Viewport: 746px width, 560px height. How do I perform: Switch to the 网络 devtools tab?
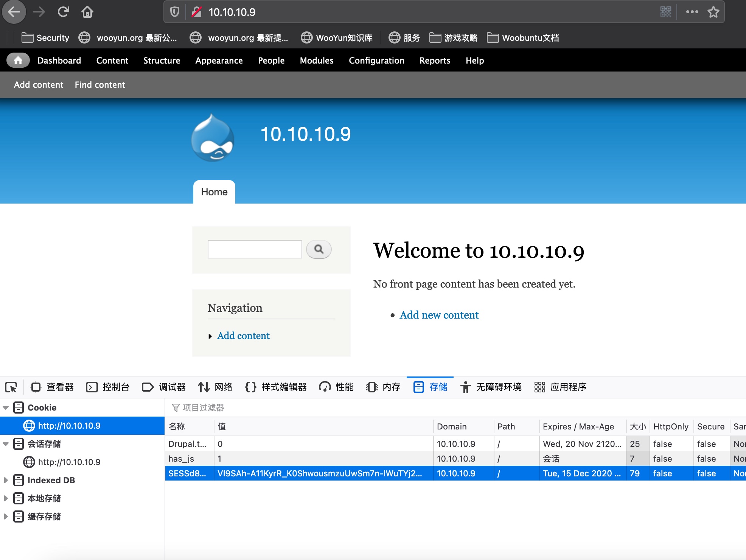[215, 387]
